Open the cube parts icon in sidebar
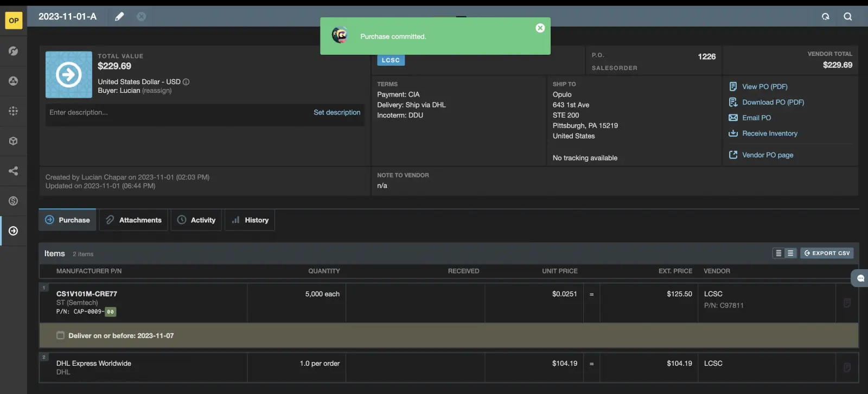This screenshot has height=394, width=868. click(14, 141)
